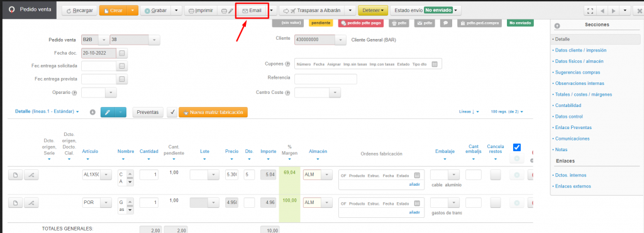
Task: Open 'Sugerencias compras' section
Action: coord(577,72)
